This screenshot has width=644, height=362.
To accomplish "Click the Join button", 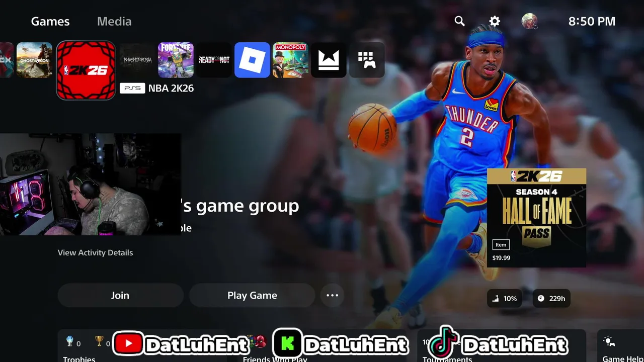I will pyautogui.click(x=120, y=295).
